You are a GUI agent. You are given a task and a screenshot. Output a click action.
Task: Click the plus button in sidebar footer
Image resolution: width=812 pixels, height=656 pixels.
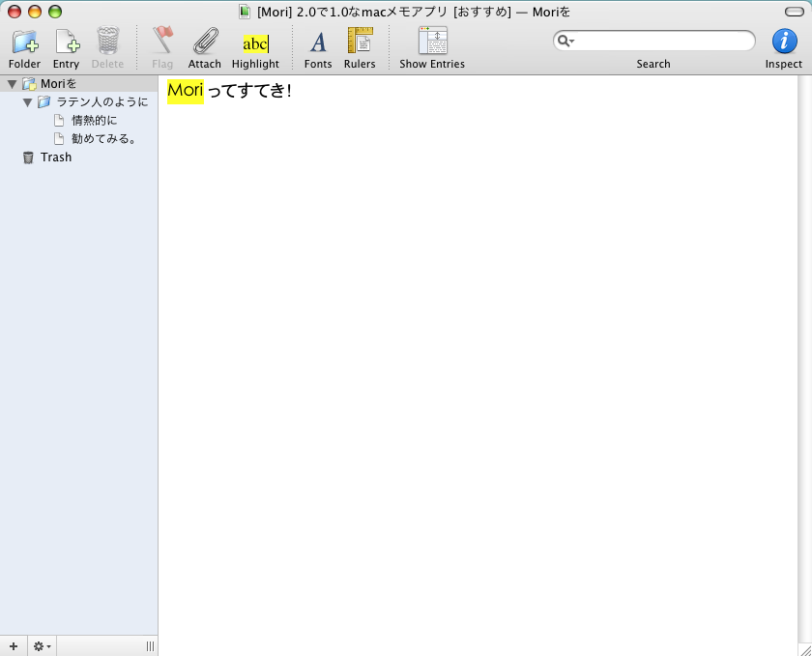(x=13, y=646)
